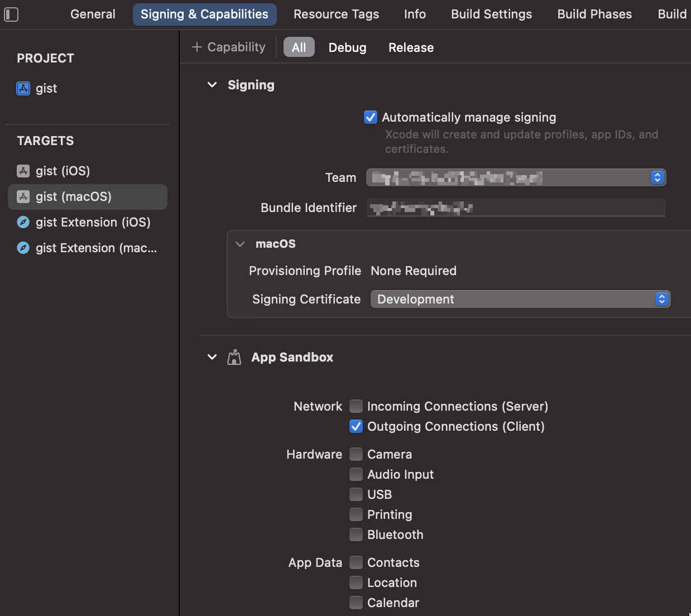Enable USB hardware access
This screenshot has height=616, width=691.
point(356,494)
